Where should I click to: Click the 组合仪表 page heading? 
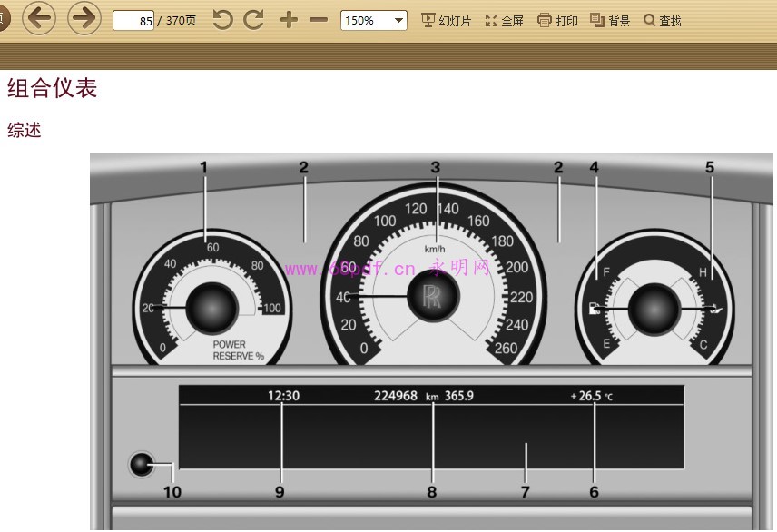point(53,88)
